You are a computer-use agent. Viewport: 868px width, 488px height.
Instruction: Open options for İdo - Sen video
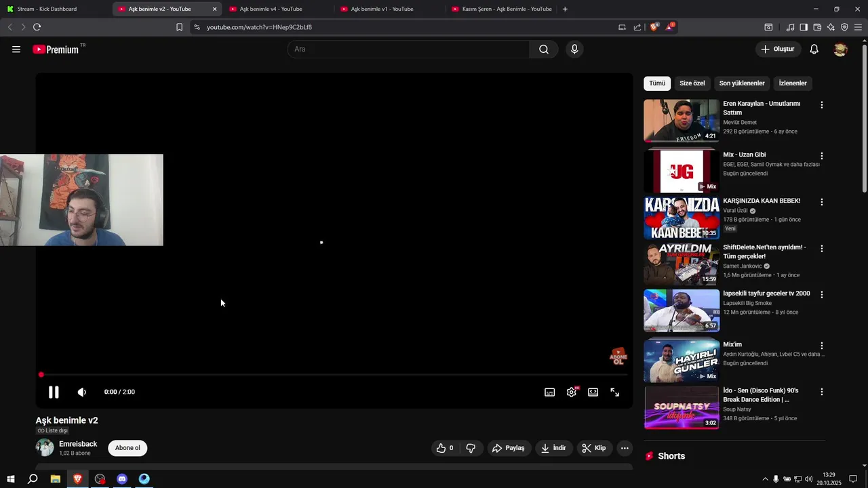822,392
